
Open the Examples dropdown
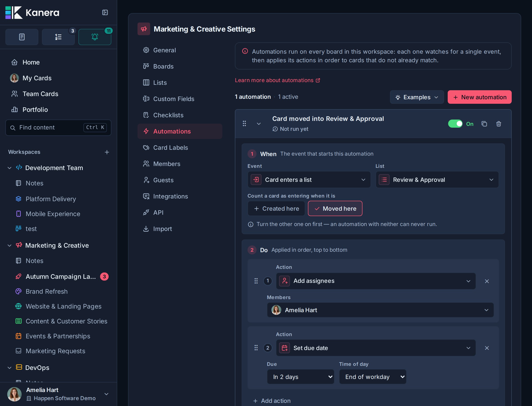pos(417,97)
